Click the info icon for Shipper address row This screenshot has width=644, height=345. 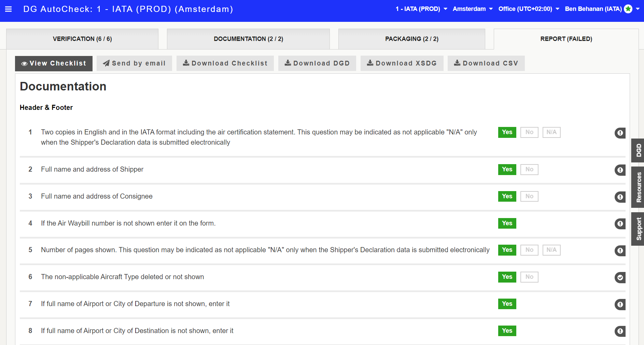point(620,170)
